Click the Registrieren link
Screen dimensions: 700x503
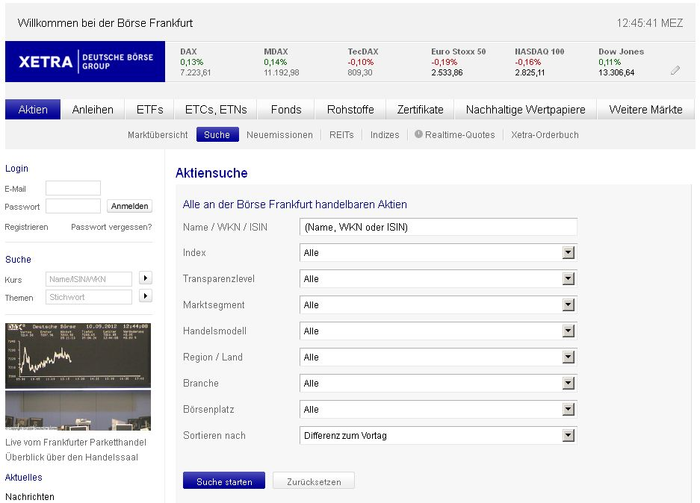(26, 227)
